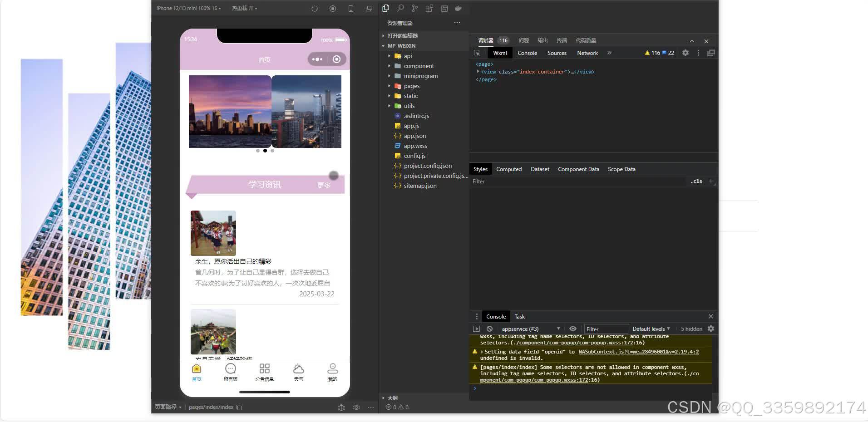868x422 pixels.
Task: Activate the element inspector in debugger
Action: click(x=477, y=53)
